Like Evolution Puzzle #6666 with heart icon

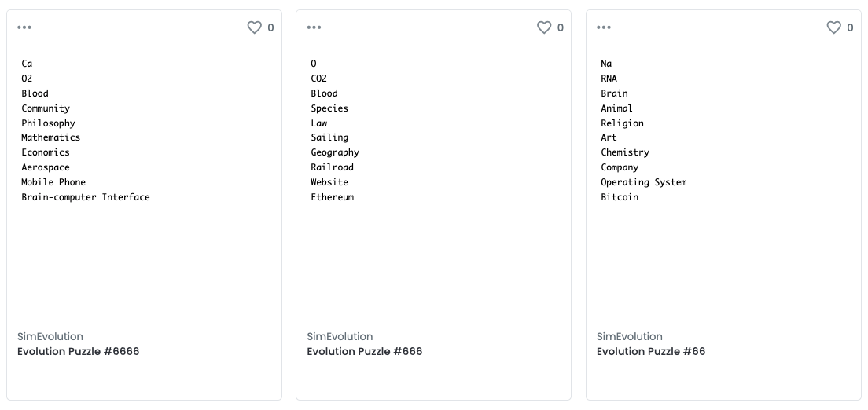click(x=254, y=27)
